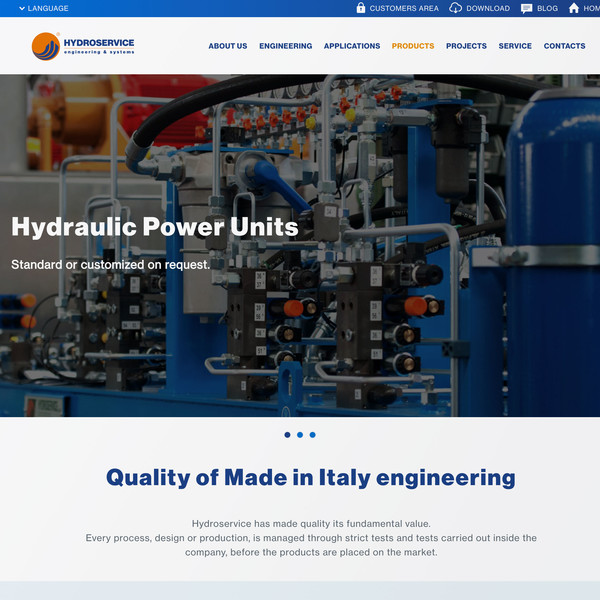Viewport: 600px width, 600px height.
Task: Click the Download cloud icon
Action: [x=455, y=8]
